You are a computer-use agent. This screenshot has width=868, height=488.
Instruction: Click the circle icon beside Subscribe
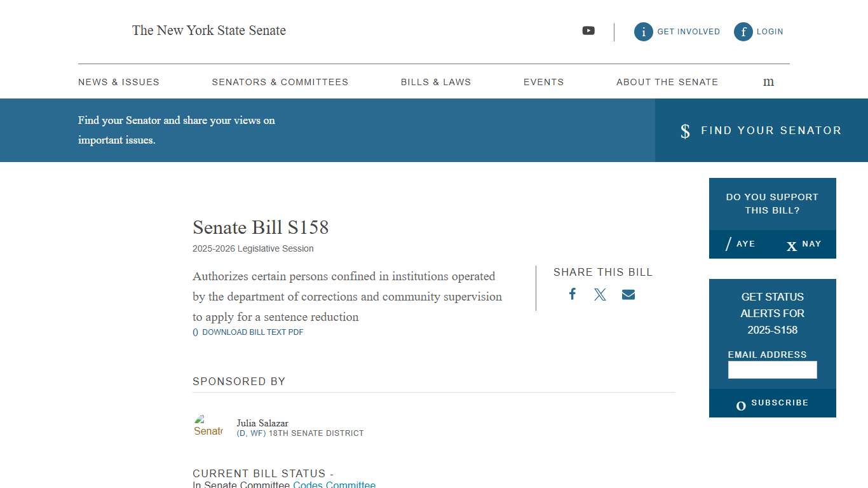740,404
